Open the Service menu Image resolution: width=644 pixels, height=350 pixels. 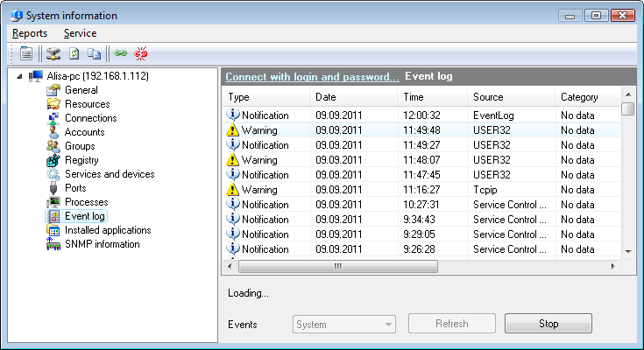pos(80,33)
